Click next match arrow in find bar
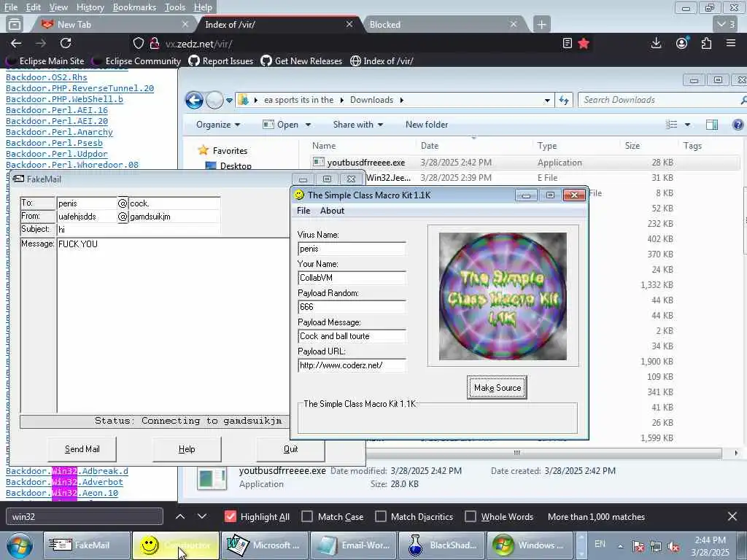The width and height of the screenshot is (747, 560). pos(202,517)
